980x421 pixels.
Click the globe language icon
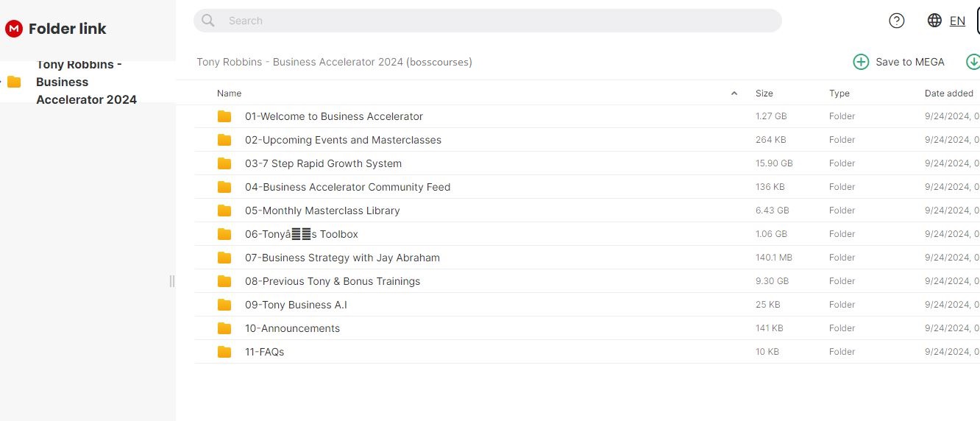(x=934, y=21)
